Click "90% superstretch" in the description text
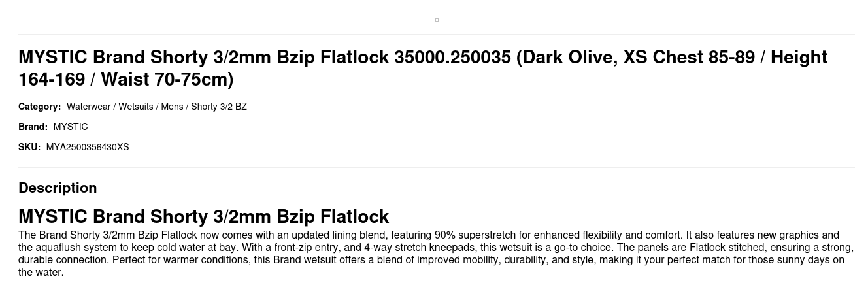 pos(475,235)
